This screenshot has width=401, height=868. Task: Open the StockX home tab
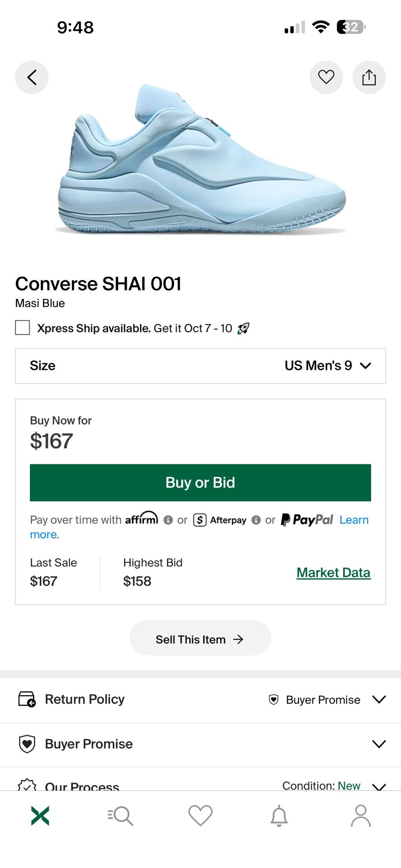point(40,816)
